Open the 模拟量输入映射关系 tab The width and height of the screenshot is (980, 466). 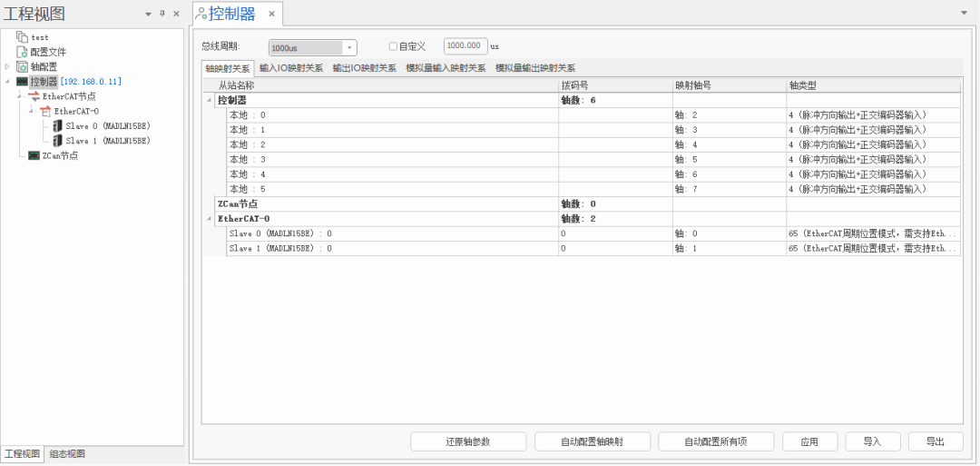coord(446,68)
